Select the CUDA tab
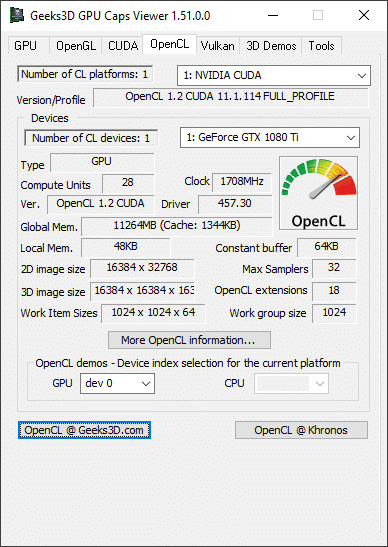The height and width of the screenshot is (547, 388). click(123, 46)
